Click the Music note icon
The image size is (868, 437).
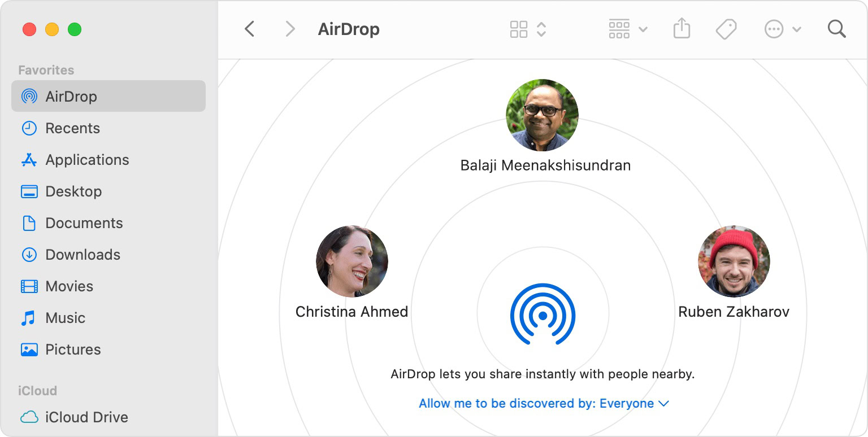pyautogui.click(x=28, y=318)
